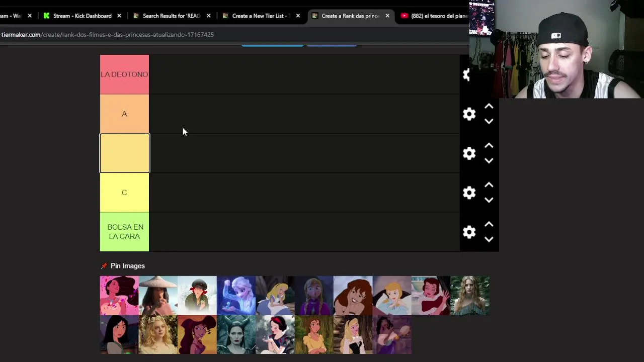644x362 pixels.
Task: Move BOLSA EN LA CARA row down
Action: (x=489, y=239)
